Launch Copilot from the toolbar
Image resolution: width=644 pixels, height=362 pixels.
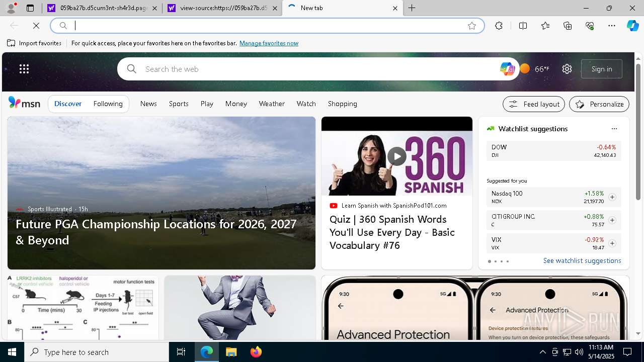pos(633,26)
